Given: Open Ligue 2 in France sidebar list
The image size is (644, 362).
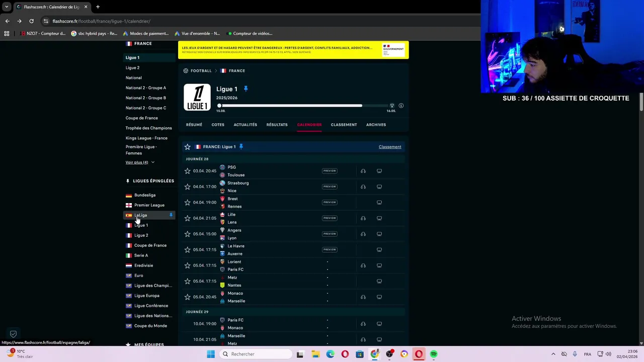Looking at the screenshot, I should tap(132, 68).
